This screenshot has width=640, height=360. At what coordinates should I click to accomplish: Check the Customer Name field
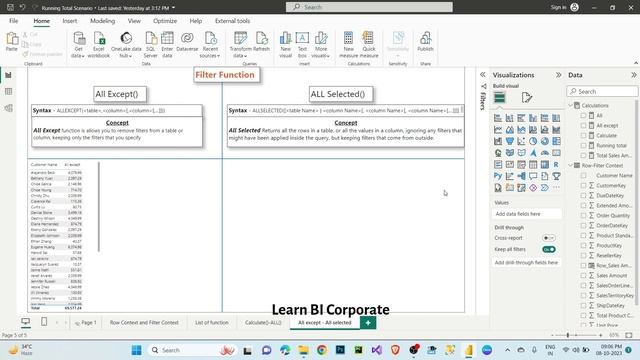pyautogui.click(x=584, y=176)
